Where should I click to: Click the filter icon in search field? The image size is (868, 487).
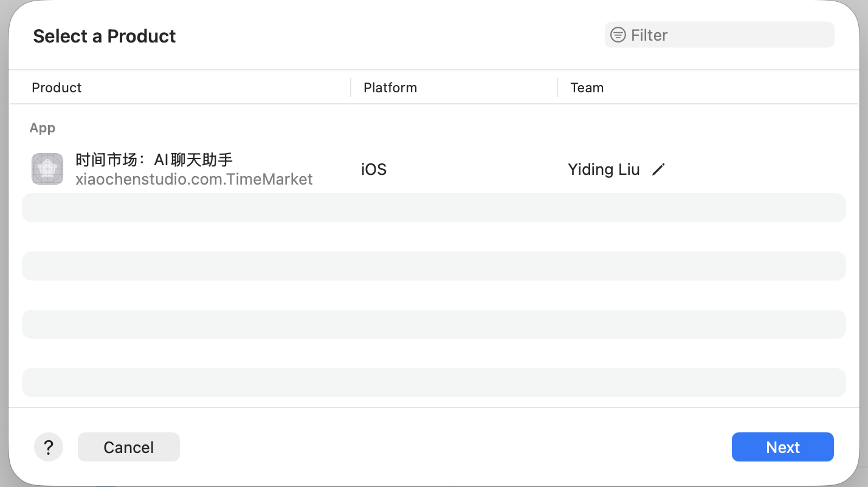point(618,35)
